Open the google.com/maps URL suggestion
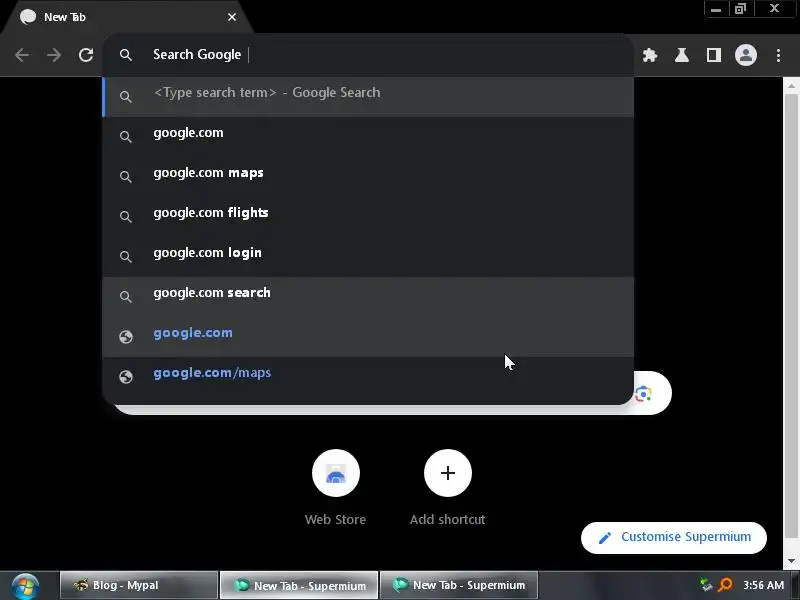The height and width of the screenshot is (600, 800). (368, 376)
